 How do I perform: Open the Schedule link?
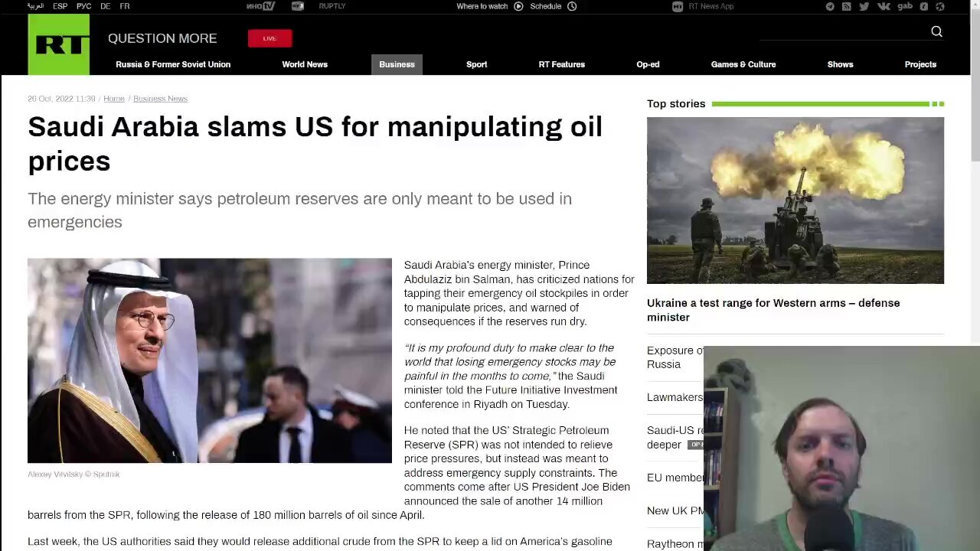click(546, 6)
